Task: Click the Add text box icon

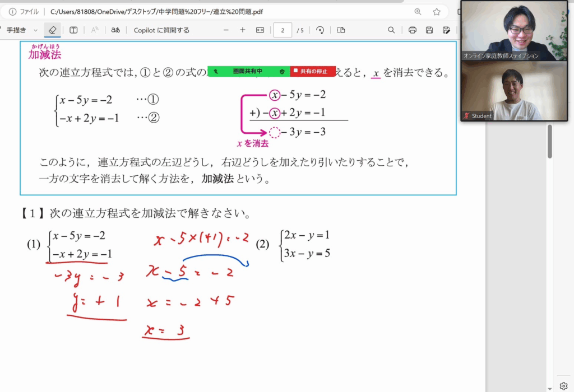Action: tap(73, 30)
